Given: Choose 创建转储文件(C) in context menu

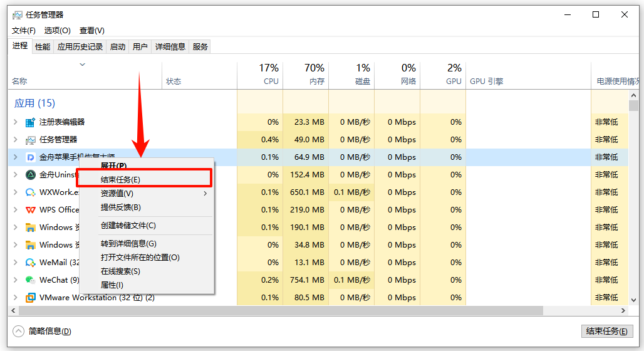Looking at the screenshot, I should click(147, 226).
